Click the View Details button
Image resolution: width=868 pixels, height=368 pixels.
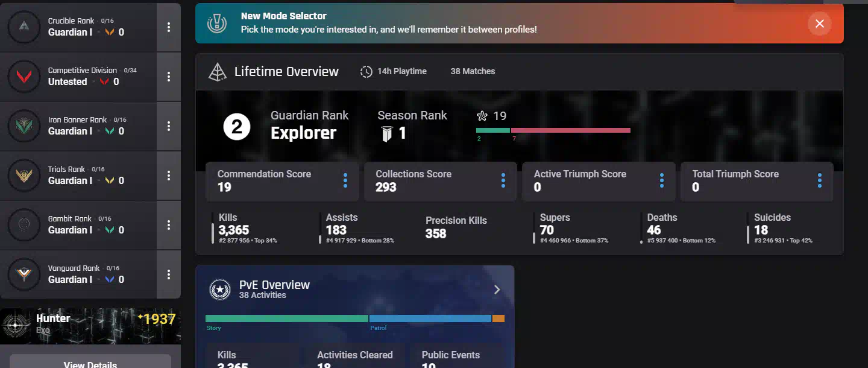tap(90, 362)
